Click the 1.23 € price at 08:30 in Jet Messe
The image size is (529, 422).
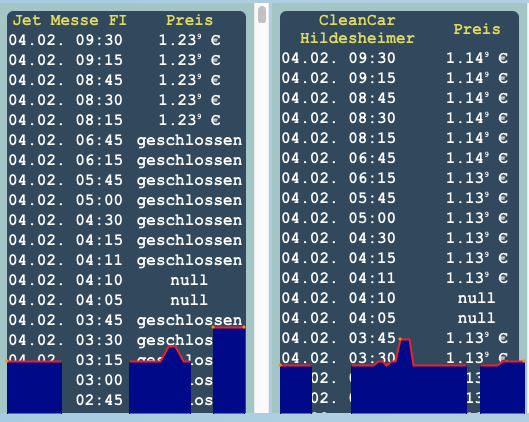[189, 100]
